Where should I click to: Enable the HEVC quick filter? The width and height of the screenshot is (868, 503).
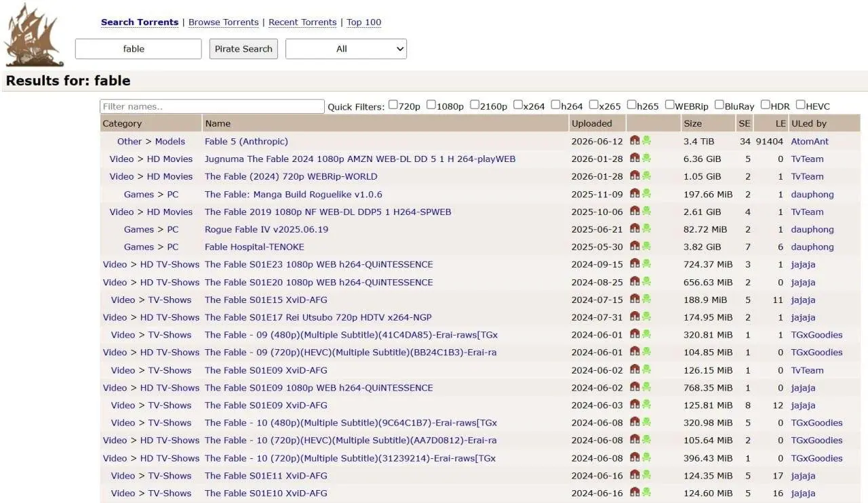coord(801,105)
